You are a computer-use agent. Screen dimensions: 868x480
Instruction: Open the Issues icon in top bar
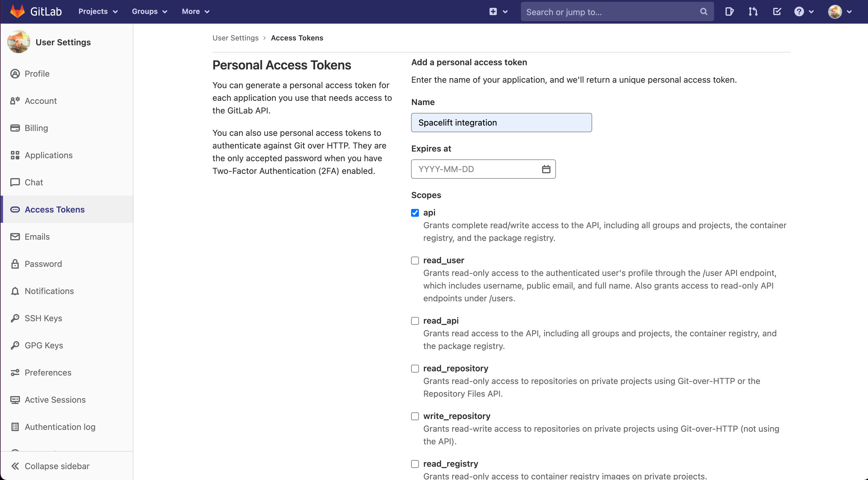point(729,11)
